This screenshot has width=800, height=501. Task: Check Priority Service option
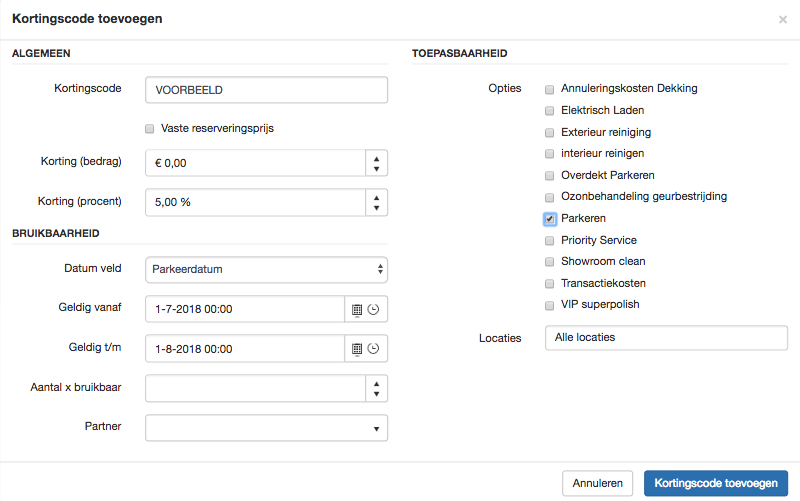(549, 240)
